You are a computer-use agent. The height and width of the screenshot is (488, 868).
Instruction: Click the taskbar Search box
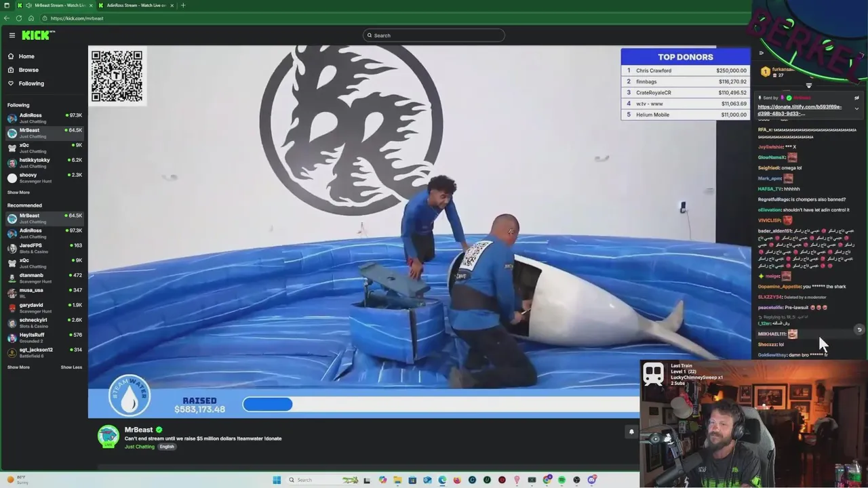tap(321, 480)
